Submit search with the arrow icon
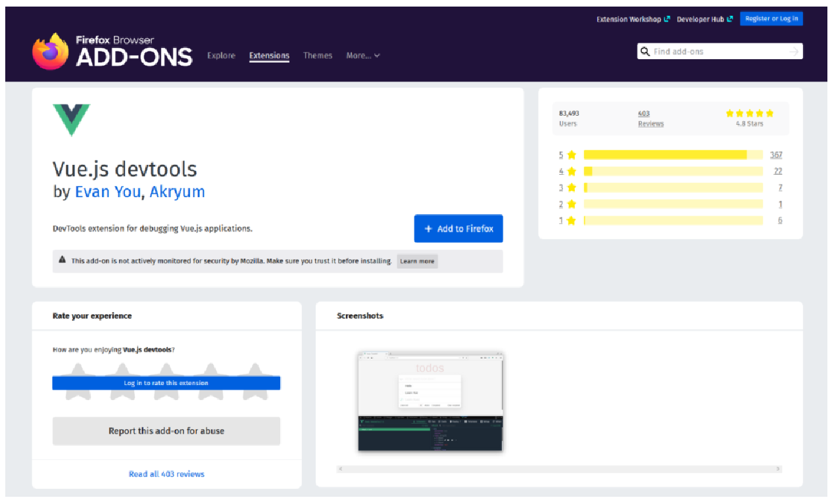 pos(794,51)
